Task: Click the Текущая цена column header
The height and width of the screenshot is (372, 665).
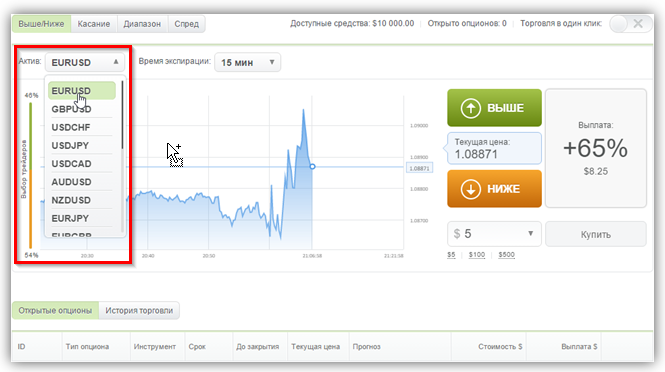Action: (x=316, y=347)
